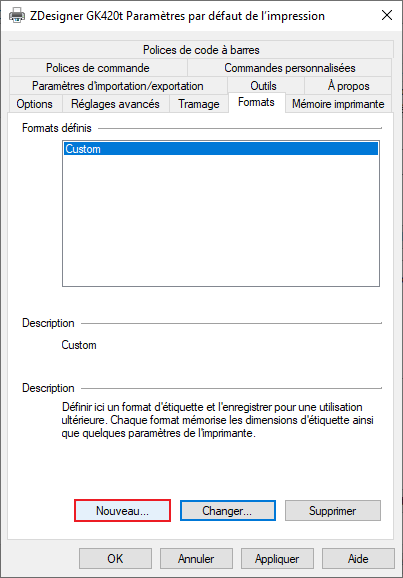Open Réglages avancés tab
403x578 pixels.
[x=115, y=104]
